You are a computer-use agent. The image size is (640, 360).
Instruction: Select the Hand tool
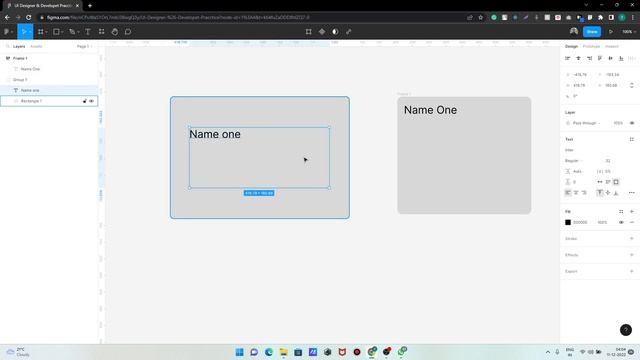tap(115, 31)
